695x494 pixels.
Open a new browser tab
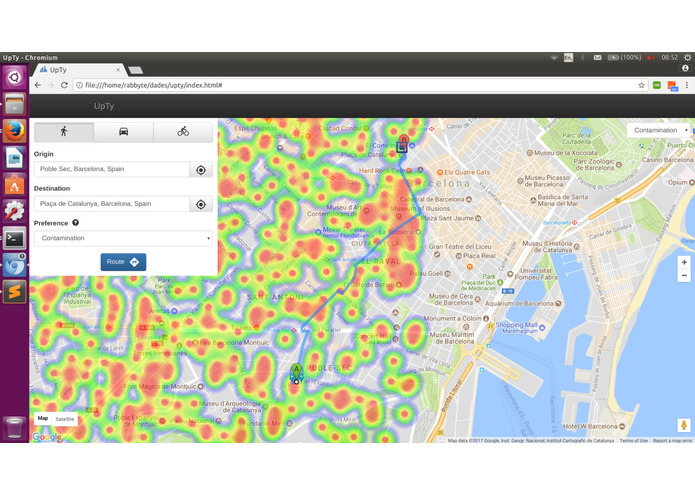tap(135, 70)
